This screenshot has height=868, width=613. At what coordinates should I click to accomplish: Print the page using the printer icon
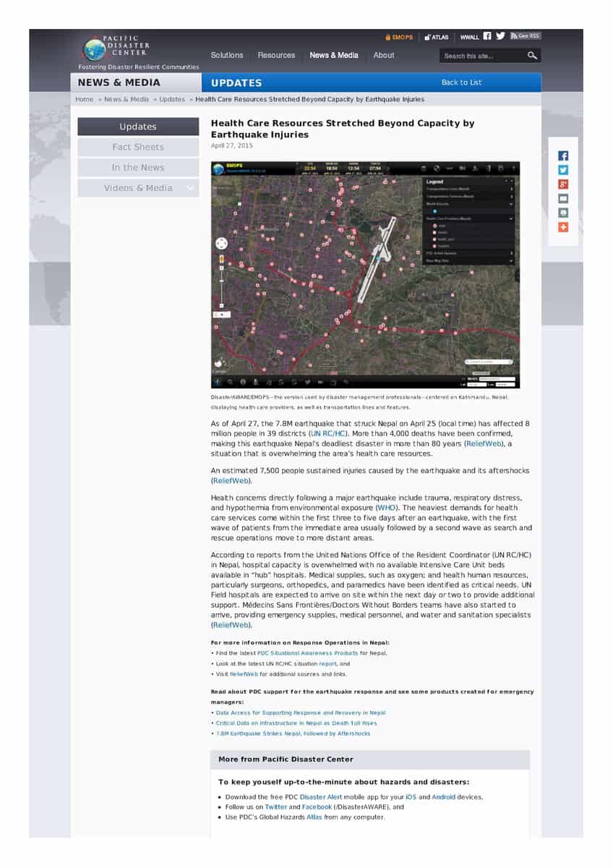point(563,213)
